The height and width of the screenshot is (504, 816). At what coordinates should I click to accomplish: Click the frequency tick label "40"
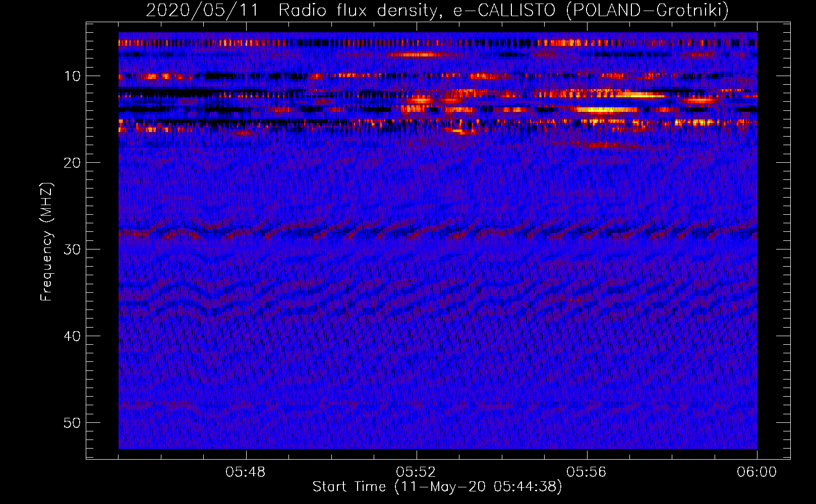[x=73, y=336]
